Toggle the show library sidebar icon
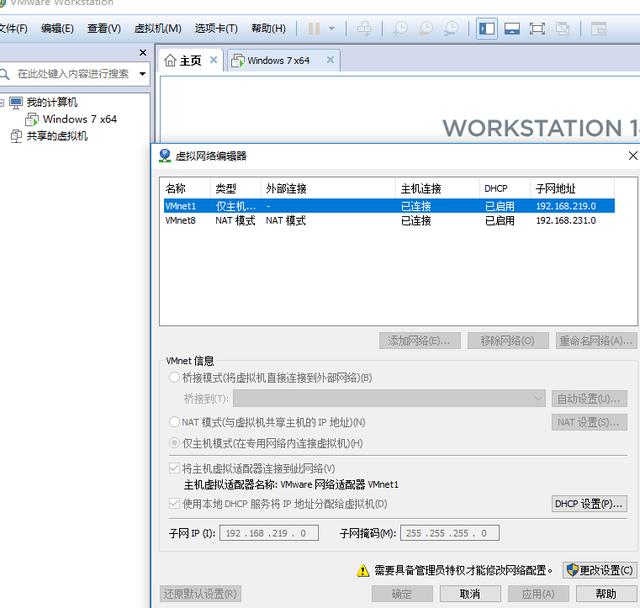Viewport: 640px width, 608px height. (x=487, y=29)
